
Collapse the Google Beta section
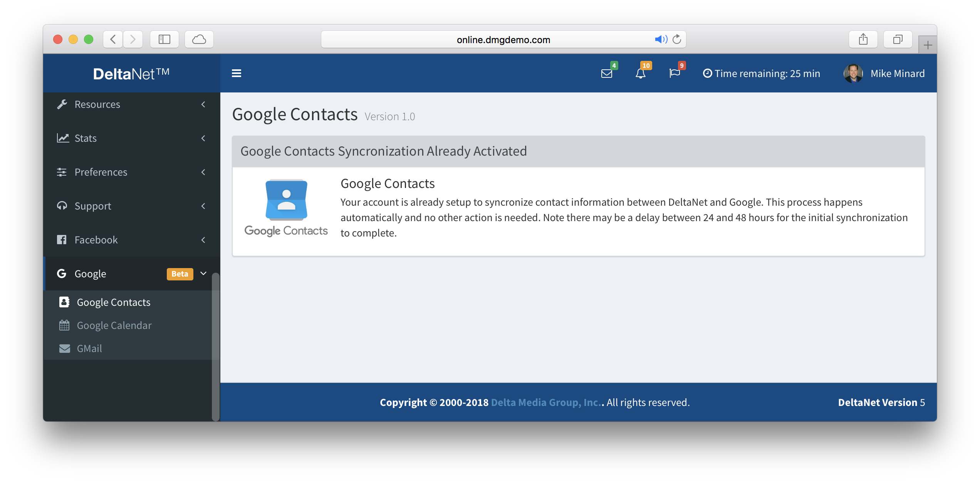[x=203, y=273]
